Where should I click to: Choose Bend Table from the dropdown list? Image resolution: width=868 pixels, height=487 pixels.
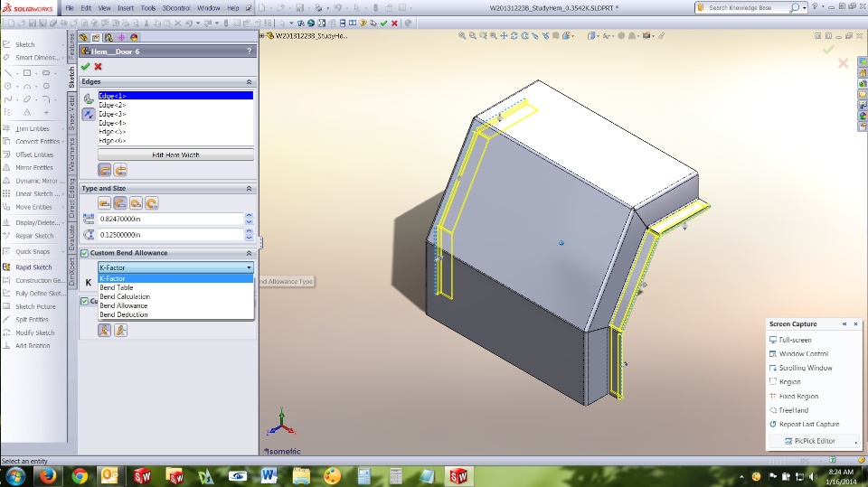click(x=175, y=287)
